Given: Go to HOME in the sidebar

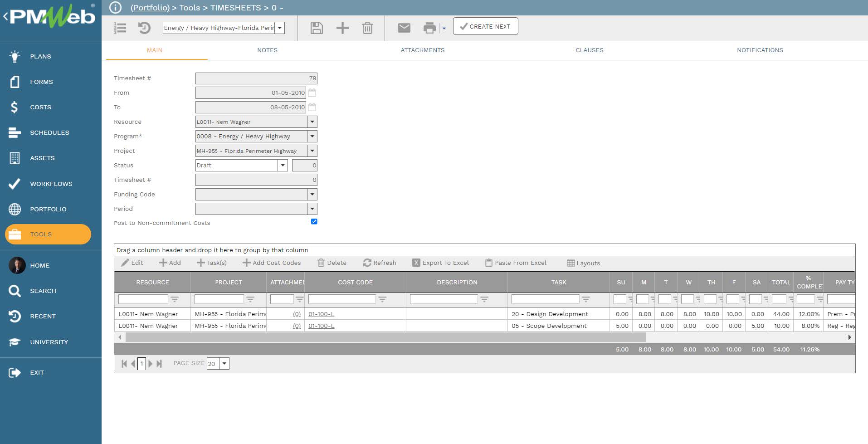Looking at the screenshot, I should point(39,265).
